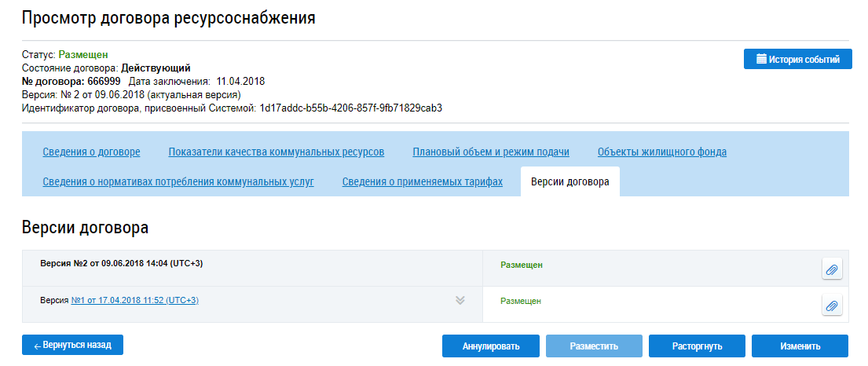
Task: Click the calendar icon in История событий
Action: (x=761, y=59)
